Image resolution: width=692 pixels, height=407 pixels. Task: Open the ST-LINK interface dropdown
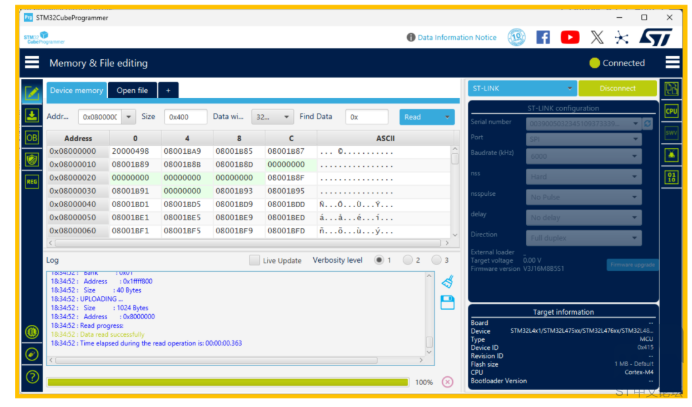(522, 88)
